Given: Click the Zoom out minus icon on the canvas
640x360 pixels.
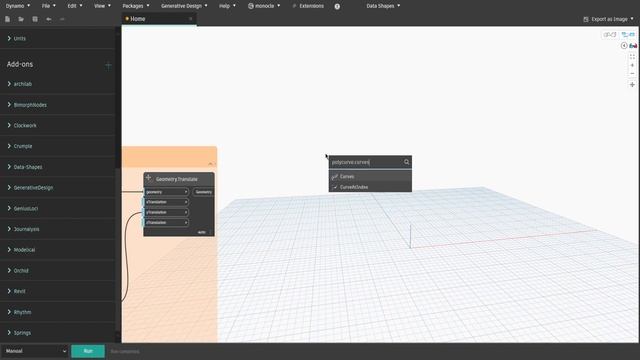Looking at the screenshot, I should pos(632,74).
